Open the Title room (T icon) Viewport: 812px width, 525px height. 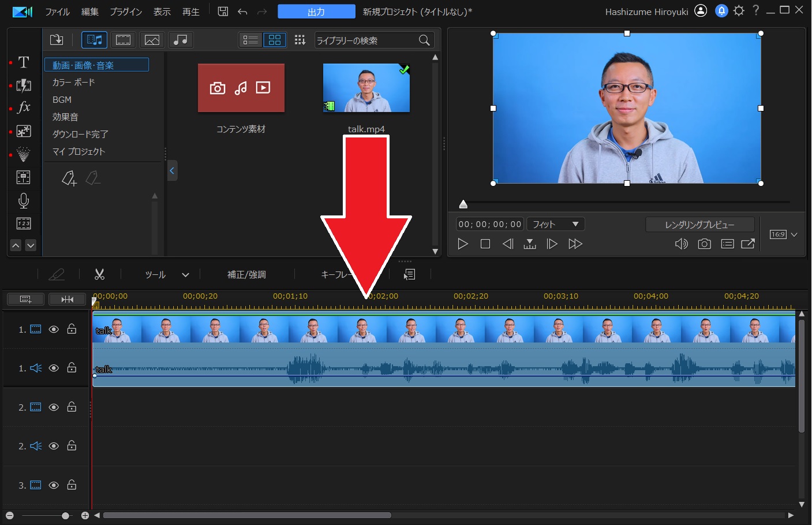tap(24, 62)
